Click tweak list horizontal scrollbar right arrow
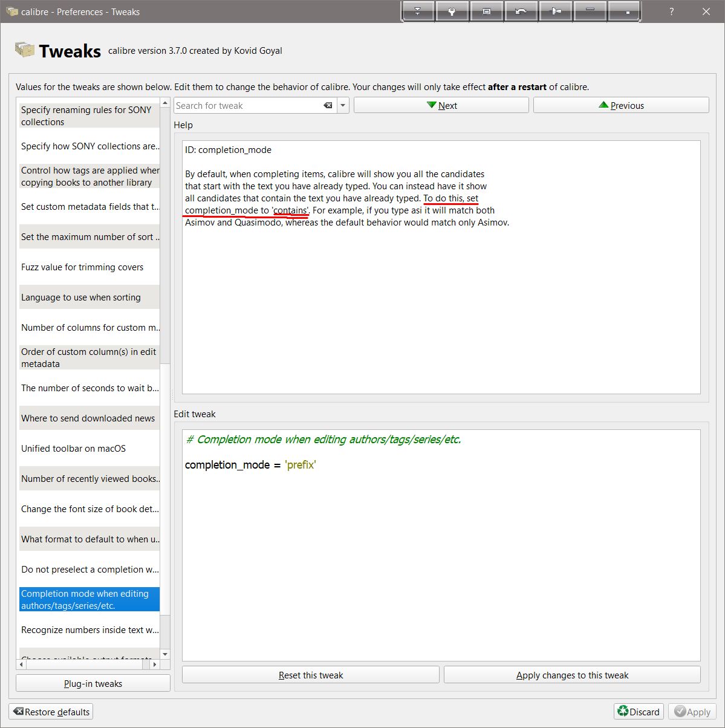Image resolution: width=725 pixels, height=728 pixels. click(155, 664)
